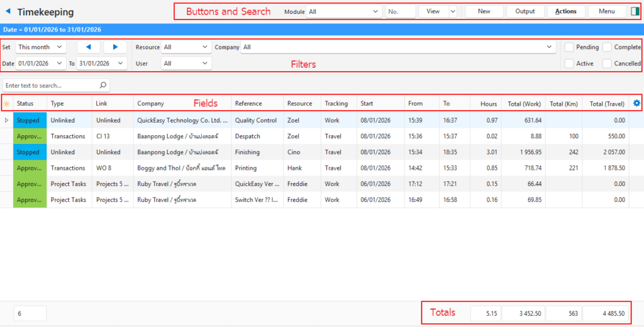
Task: Click the next period right arrow
Action: [115, 47]
